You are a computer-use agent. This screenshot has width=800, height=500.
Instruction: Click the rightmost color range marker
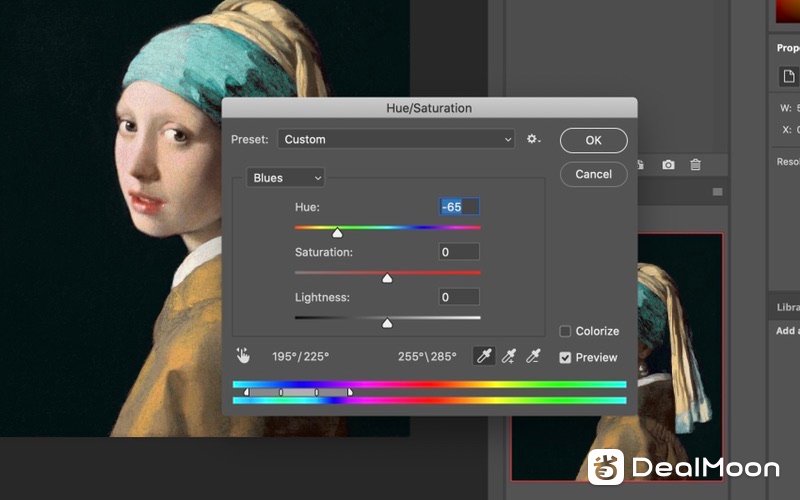(x=350, y=392)
